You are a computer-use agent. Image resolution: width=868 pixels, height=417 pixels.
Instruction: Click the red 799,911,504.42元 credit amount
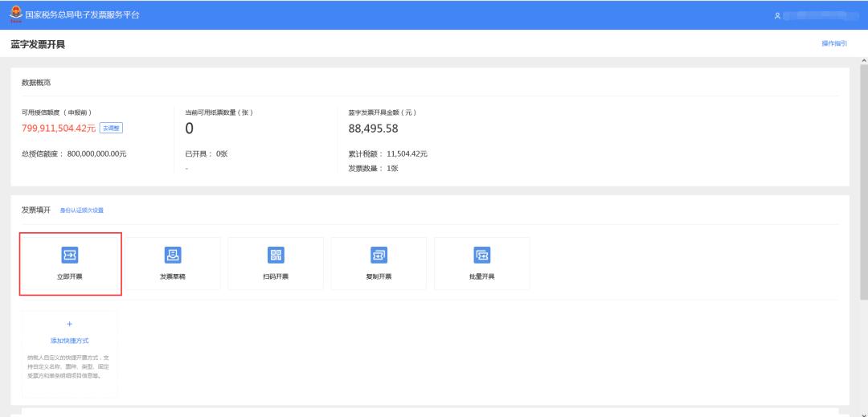(59, 129)
